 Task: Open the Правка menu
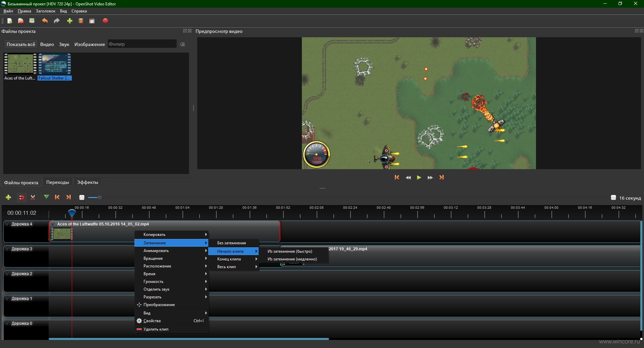tap(24, 11)
